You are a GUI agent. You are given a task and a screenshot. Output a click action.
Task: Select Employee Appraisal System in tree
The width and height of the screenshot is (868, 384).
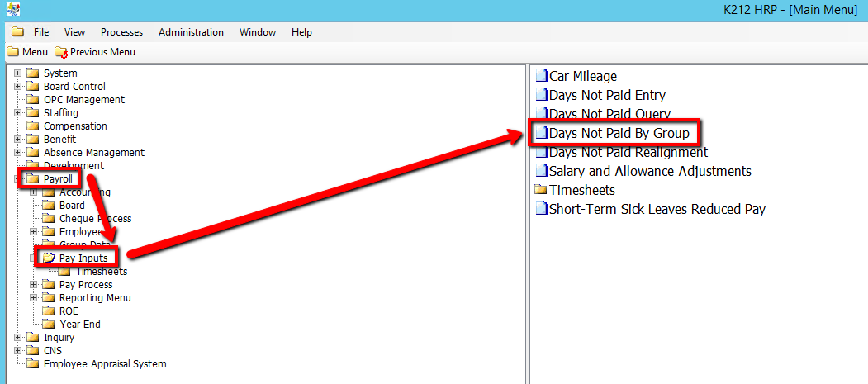[104, 364]
